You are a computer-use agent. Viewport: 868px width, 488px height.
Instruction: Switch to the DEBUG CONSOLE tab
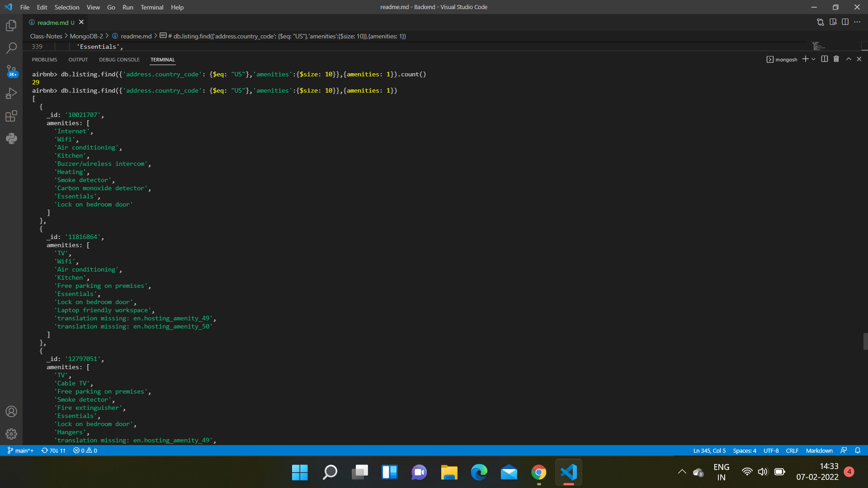119,59
